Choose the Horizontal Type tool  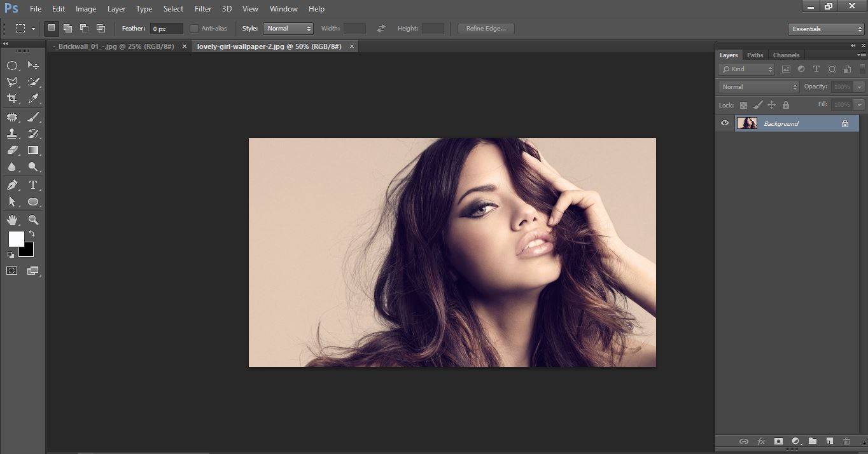point(33,185)
